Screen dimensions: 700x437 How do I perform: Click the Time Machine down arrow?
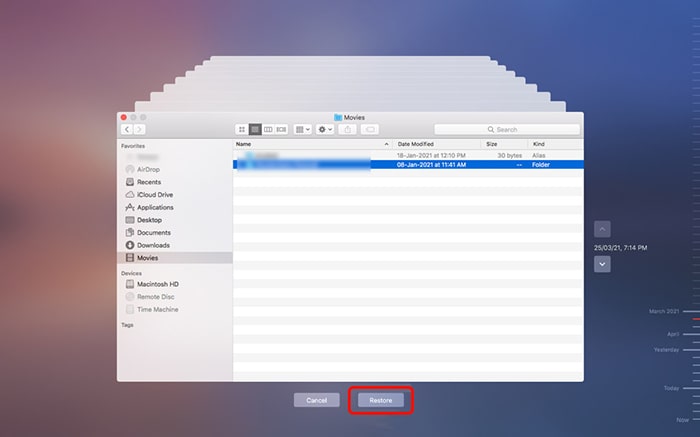tap(602, 264)
